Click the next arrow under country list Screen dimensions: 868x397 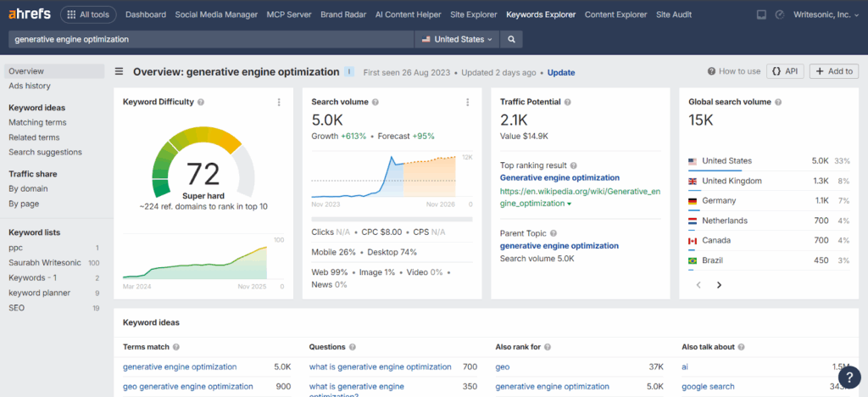point(719,285)
